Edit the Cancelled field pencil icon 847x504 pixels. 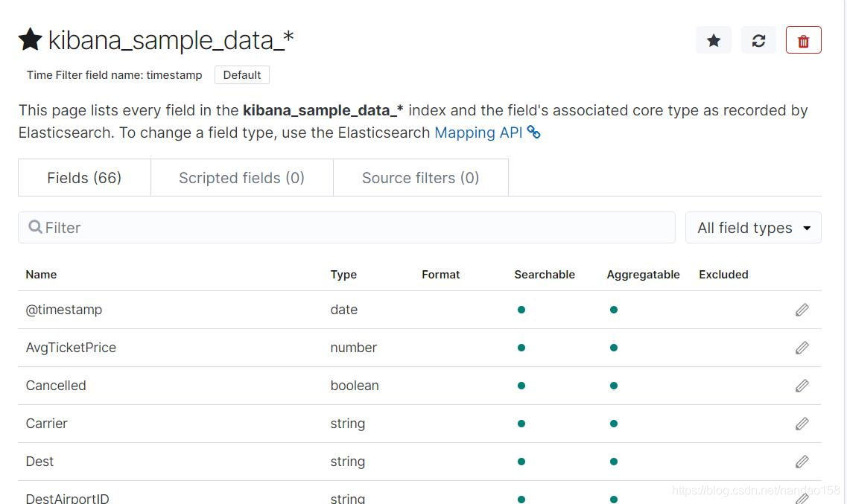pyautogui.click(x=802, y=386)
